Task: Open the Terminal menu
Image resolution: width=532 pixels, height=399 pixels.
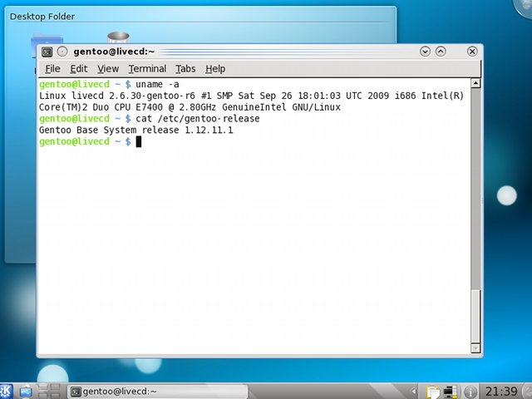Action: point(147,69)
